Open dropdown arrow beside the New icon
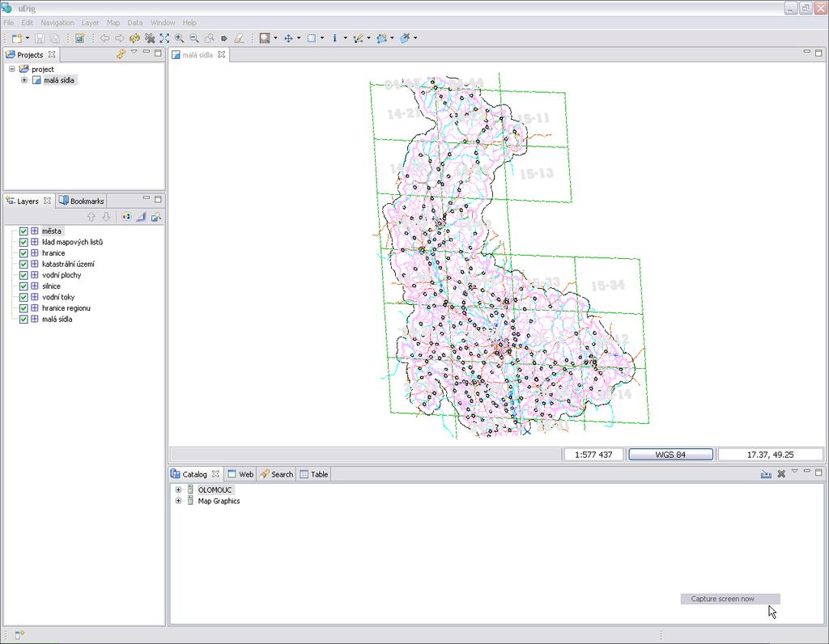 point(28,38)
